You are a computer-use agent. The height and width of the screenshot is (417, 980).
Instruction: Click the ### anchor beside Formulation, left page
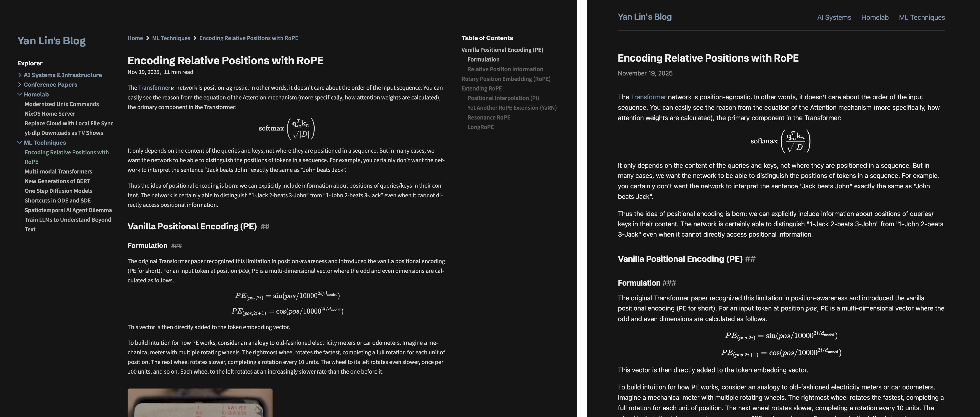[x=176, y=246]
